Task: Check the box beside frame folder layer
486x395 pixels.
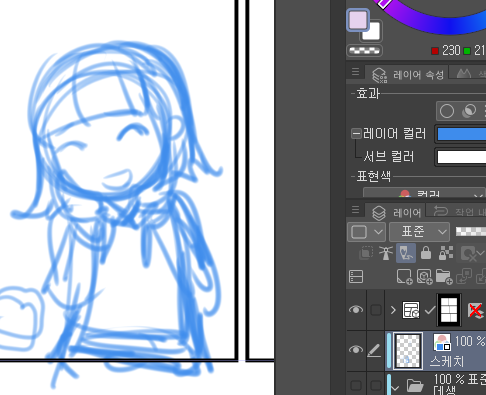Action: [x=376, y=310]
